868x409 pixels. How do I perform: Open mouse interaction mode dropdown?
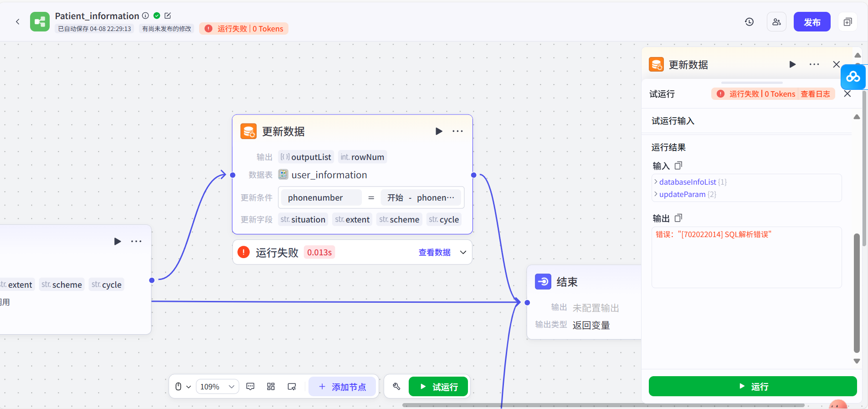(x=183, y=387)
